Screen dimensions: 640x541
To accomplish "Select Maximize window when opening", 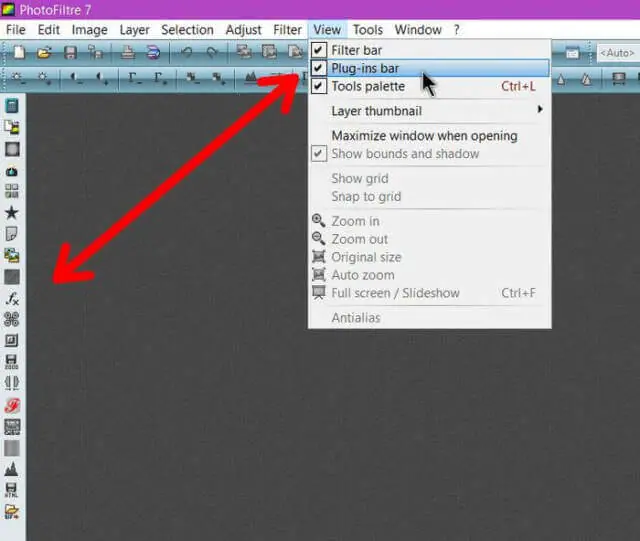I will point(430,136).
